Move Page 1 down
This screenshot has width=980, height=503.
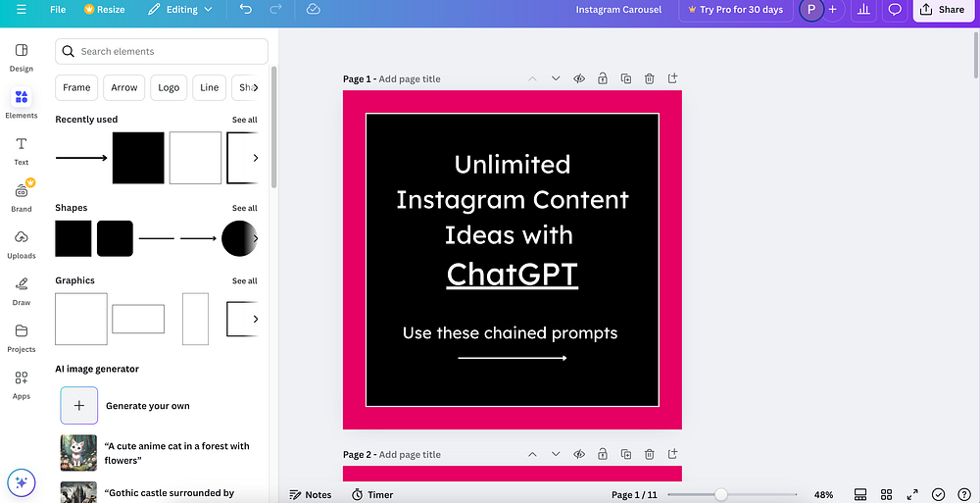pyautogui.click(x=556, y=78)
